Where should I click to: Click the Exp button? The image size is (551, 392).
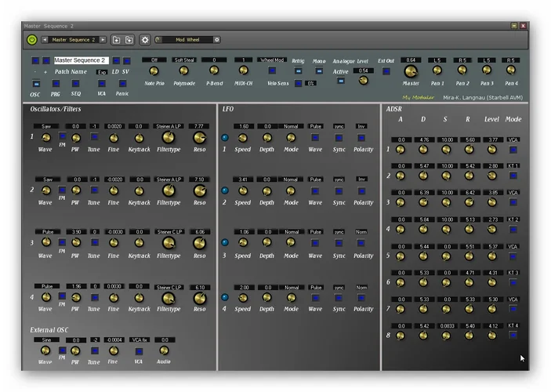[x=101, y=72]
